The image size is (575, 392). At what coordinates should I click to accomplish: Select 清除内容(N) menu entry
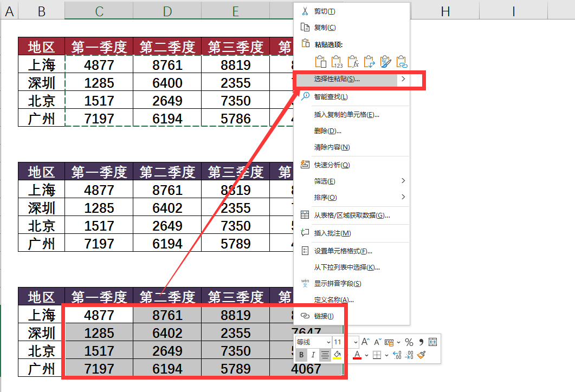click(x=352, y=147)
